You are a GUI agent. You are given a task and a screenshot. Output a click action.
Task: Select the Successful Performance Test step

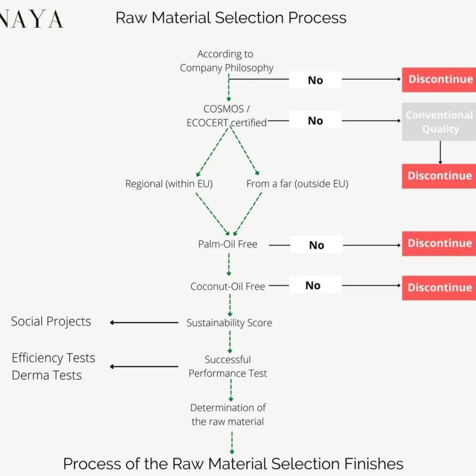coord(228,366)
